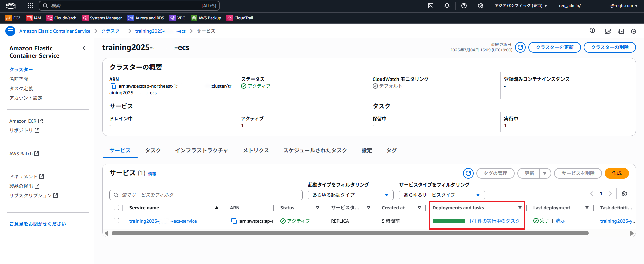
Task: Check the training2025 ecs-service row checkbox
Action: click(116, 221)
